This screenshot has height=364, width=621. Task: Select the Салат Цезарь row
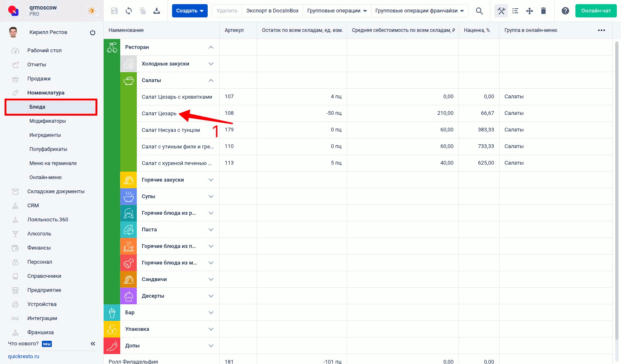point(159,114)
